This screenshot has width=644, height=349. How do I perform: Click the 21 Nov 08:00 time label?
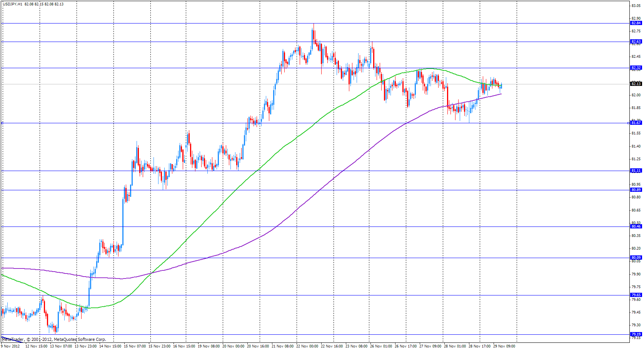(x=283, y=346)
